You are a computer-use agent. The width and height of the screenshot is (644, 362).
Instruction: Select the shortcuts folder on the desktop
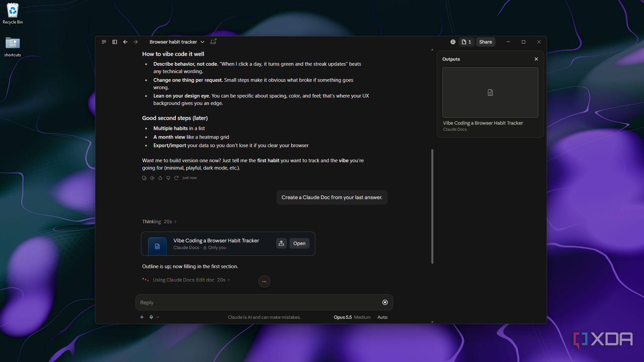(x=13, y=47)
